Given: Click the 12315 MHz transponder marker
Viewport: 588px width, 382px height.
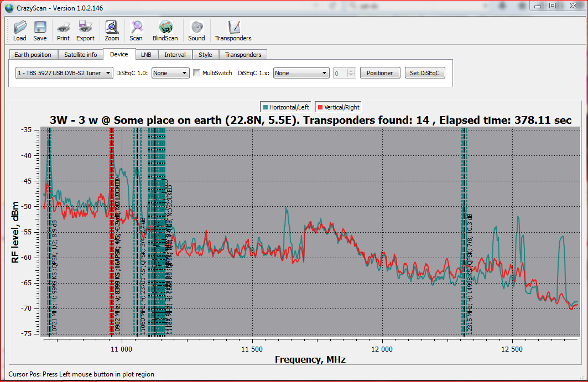Looking at the screenshot, I should (463, 232).
